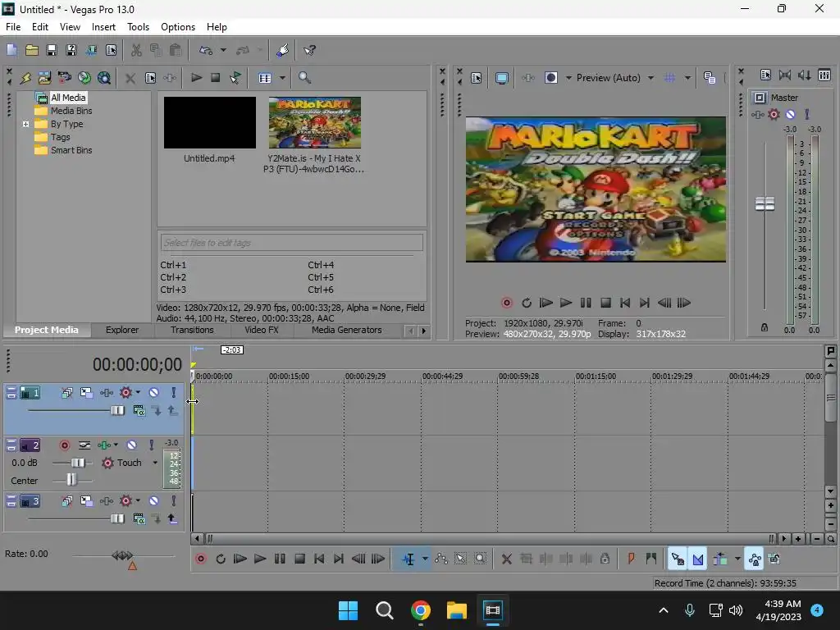Switch to the Explorer tab
This screenshot has height=630, width=840.
(x=122, y=330)
